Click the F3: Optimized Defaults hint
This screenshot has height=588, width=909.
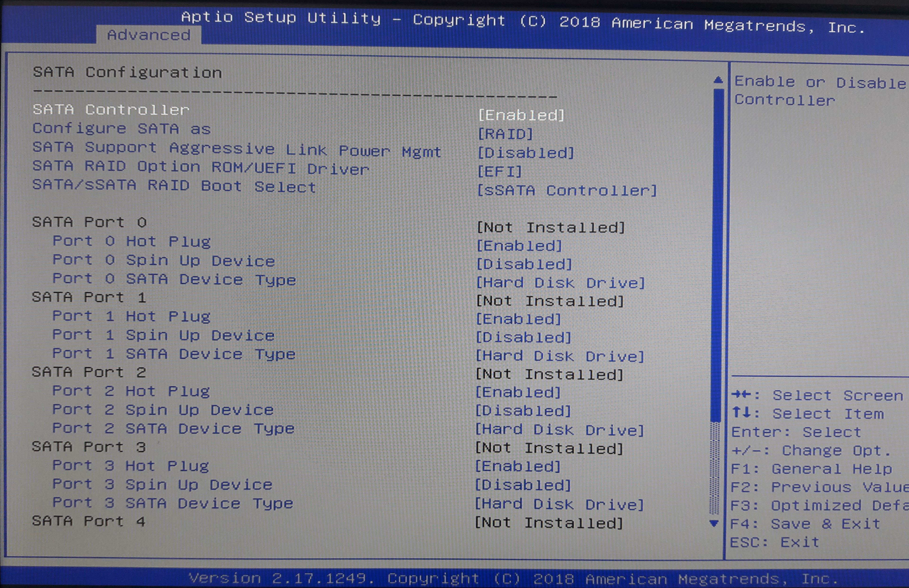(x=820, y=506)
